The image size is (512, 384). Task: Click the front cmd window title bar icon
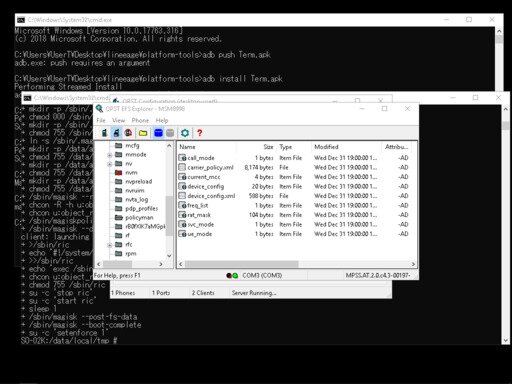click(x=28, y=98)
